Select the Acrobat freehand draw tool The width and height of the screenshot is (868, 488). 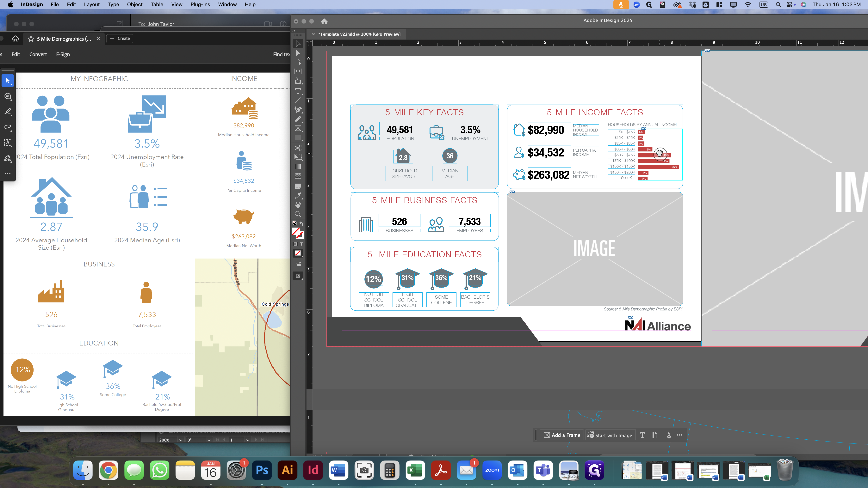click(x=8, y=127)
